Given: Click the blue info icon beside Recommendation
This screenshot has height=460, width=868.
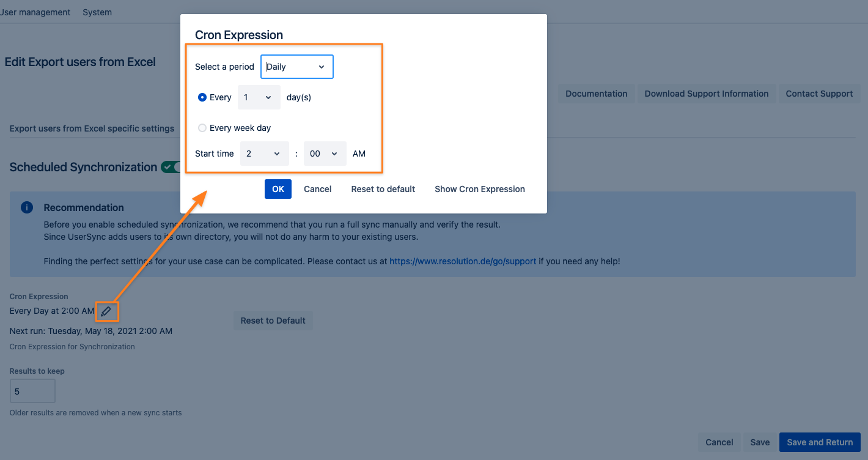Looking at the screenshot, I should (x=27, y=207).
